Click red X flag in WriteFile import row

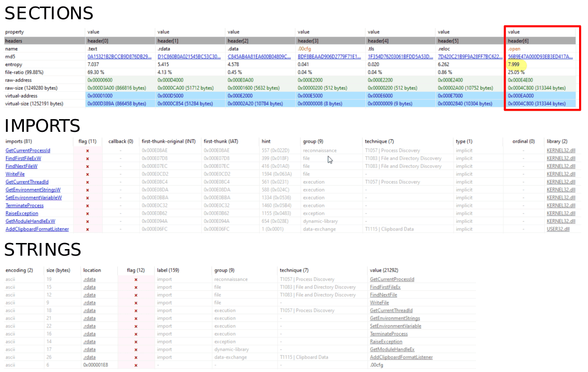88,174
